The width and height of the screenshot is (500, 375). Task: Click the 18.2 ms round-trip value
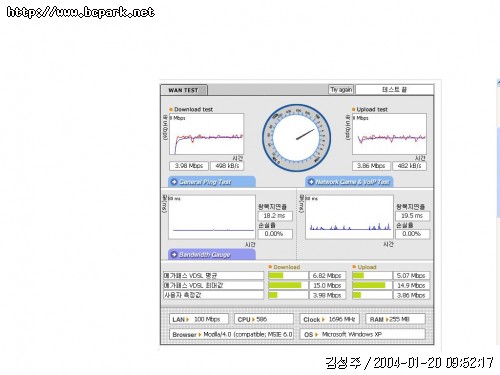click(x=275, y=216)
